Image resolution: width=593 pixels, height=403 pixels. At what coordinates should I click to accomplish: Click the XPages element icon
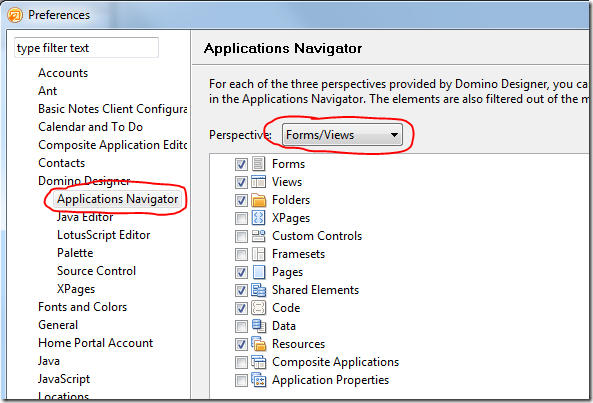(259, 218)
